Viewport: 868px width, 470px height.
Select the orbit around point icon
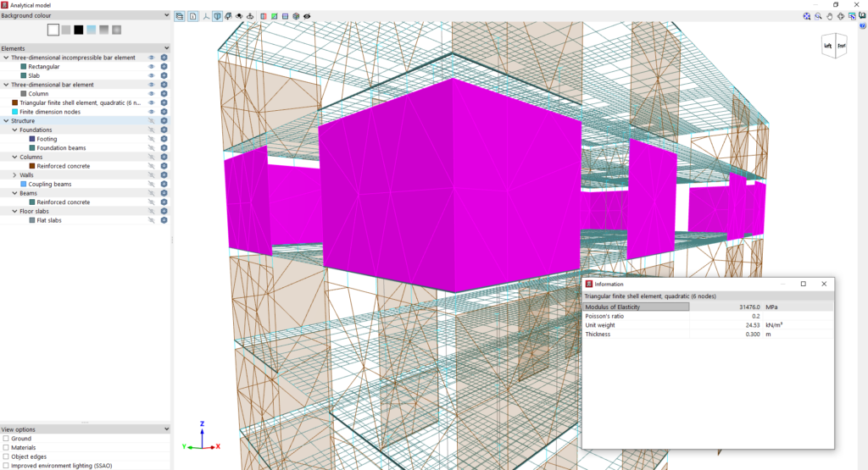239,16
